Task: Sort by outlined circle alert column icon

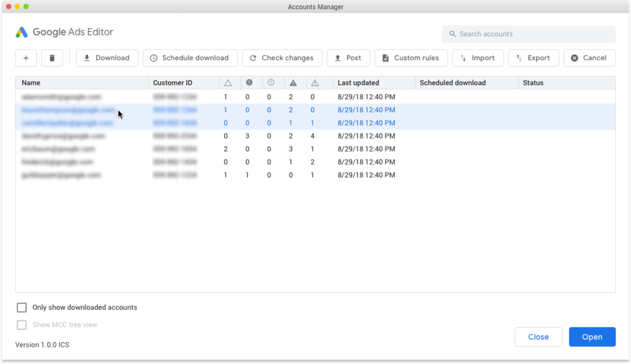Action: point(271,83)
